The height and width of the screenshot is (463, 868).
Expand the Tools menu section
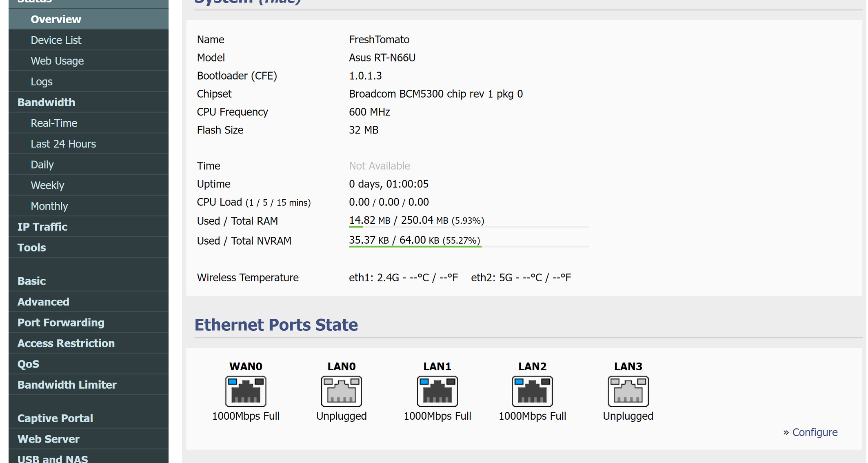click(x=31, y=248)
